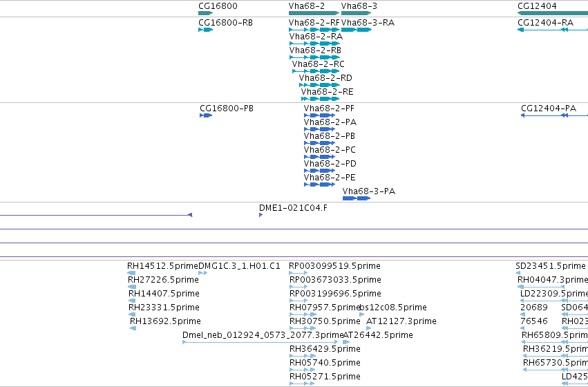Open EST RH13692.5prime

[x=165, y=321]
